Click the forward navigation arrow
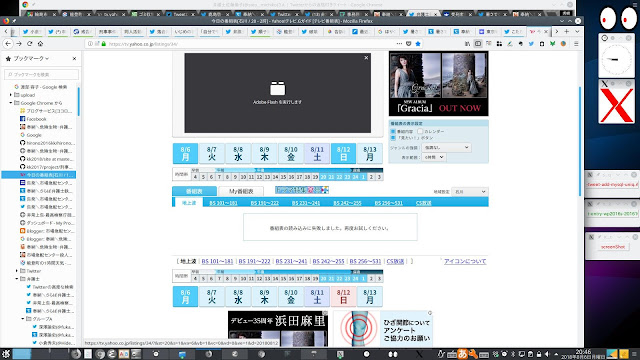Viewport: 640px width, 360px height. [x=19, y=44]
